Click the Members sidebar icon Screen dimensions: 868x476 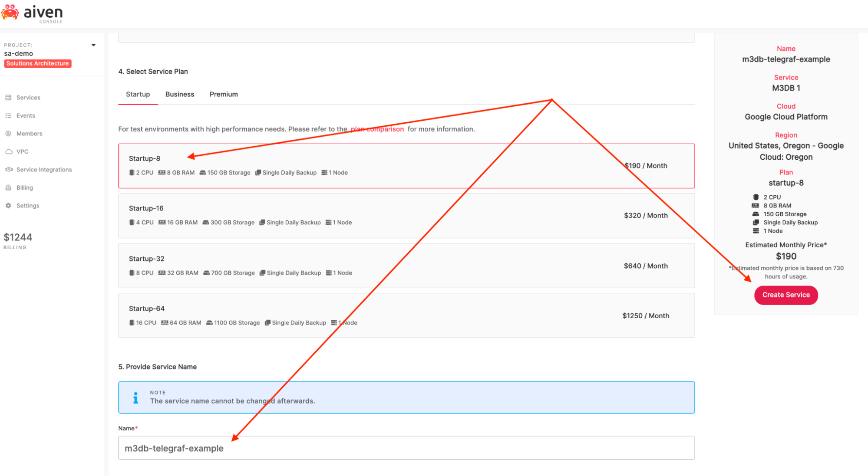[x=8, y=134]
